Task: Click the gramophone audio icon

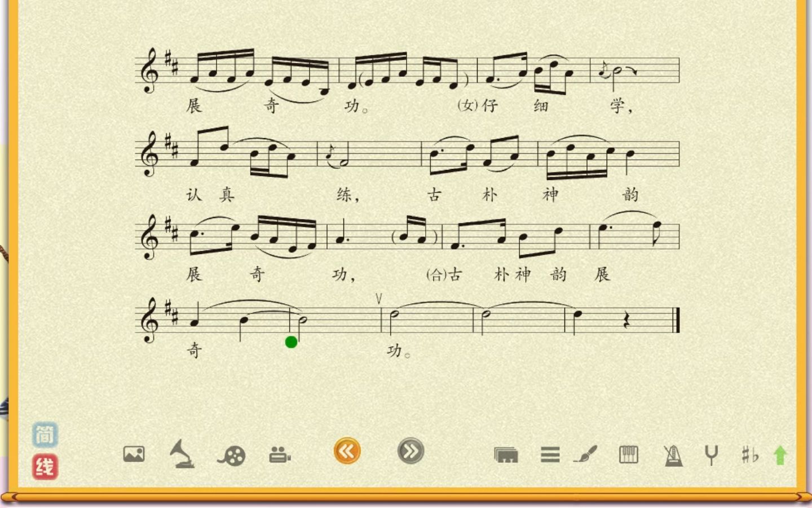Action: pos(183,454)
